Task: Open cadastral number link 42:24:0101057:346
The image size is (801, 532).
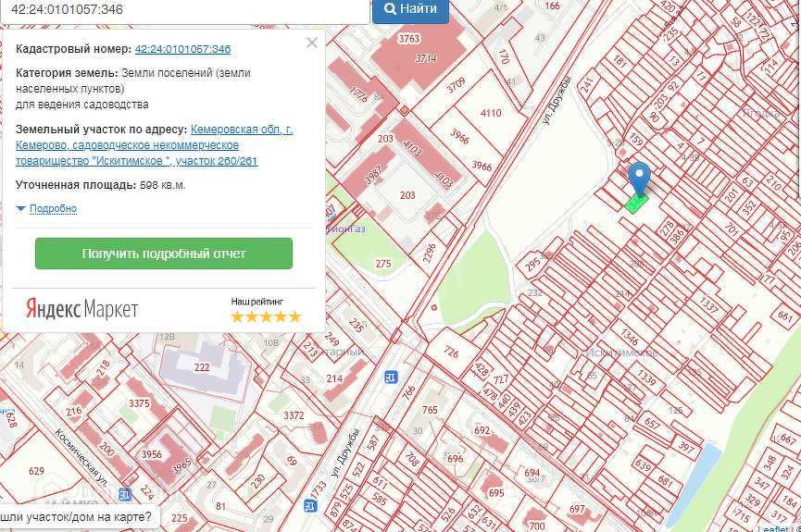Action: tap(182, 49)
